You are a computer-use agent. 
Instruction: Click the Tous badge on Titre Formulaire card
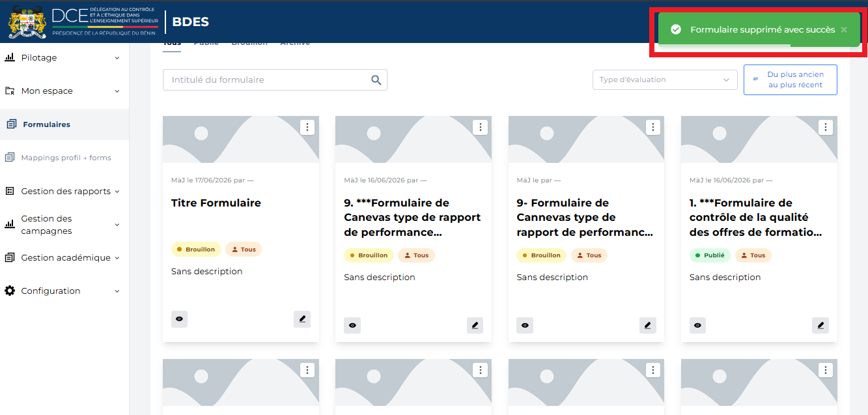pyautogui.click(x=244, y=250)
